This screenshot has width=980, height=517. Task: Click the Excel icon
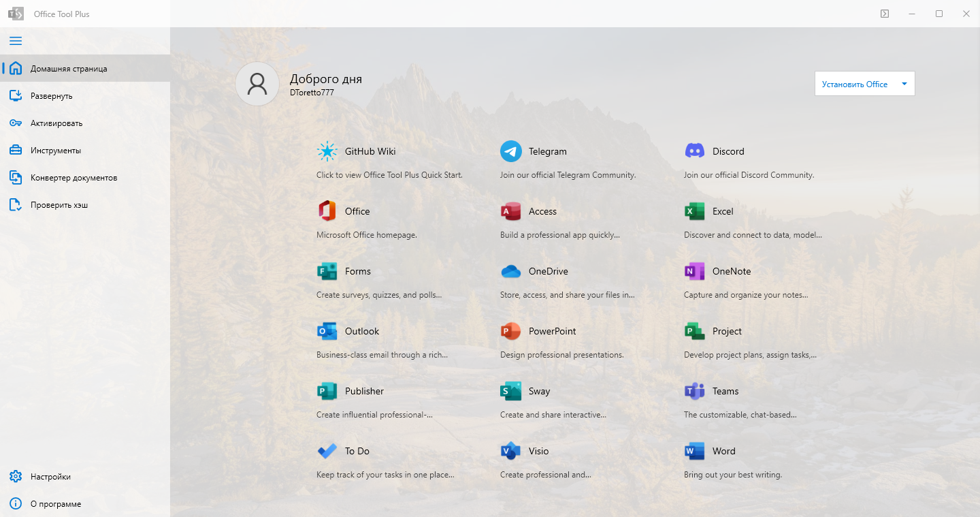(695, 211)
